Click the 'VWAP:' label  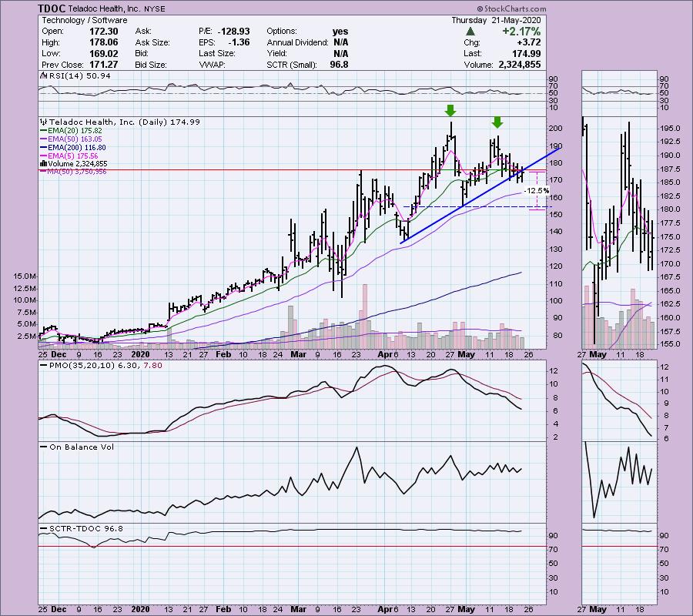(213, 65)
